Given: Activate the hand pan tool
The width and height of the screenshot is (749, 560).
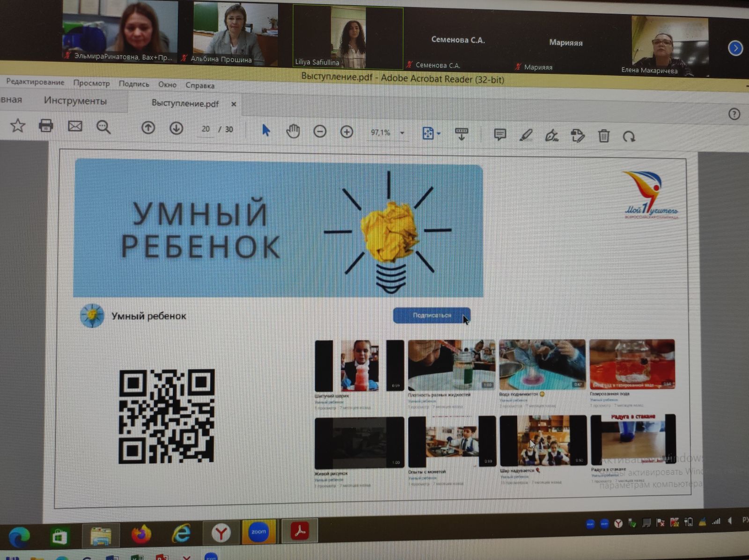Looking at the screenshot, I should click(293, 131).
